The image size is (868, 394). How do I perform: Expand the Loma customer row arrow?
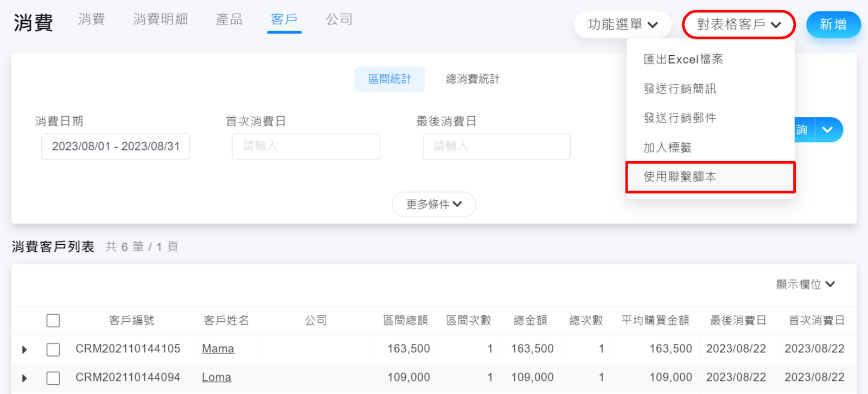coord(24,378)
